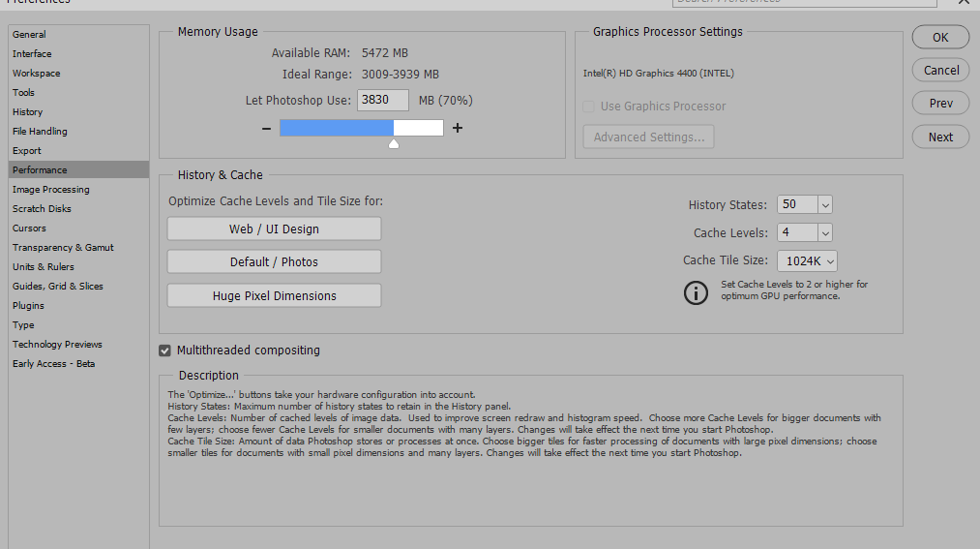Viewport: 980px width, 549px height.
Task: Open the History preferences page
Action: click(x=78, y=112)
